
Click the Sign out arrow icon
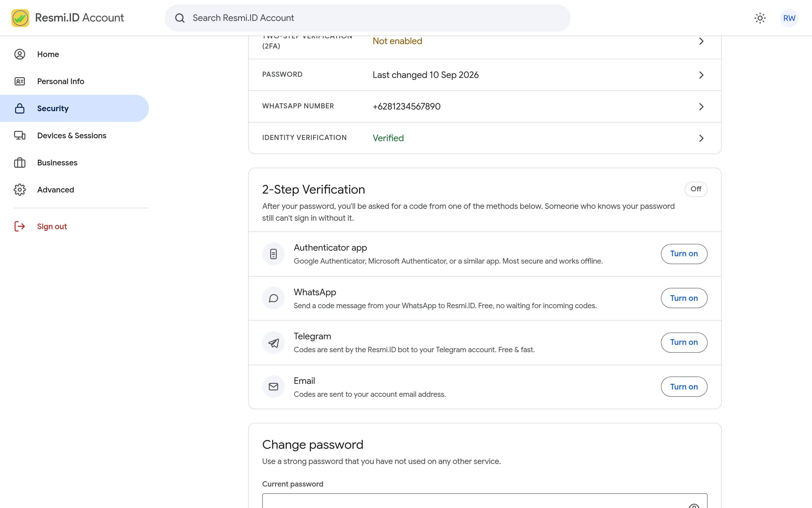tap(20, 226)
